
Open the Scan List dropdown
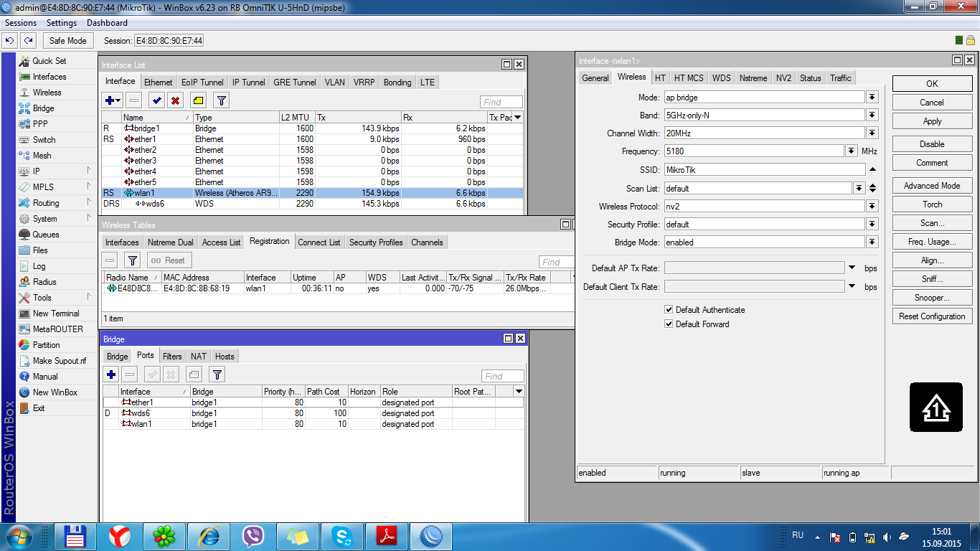click(859, 188)
